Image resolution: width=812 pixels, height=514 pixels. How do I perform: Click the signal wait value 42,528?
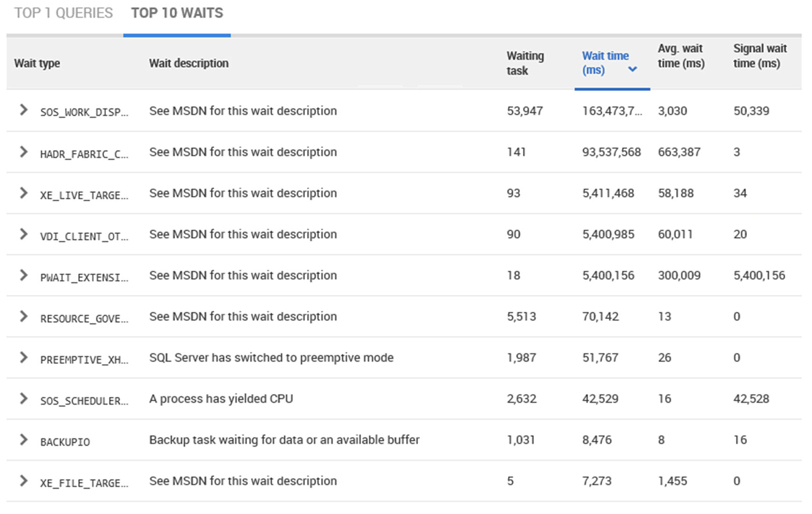[x=751, y=399]
